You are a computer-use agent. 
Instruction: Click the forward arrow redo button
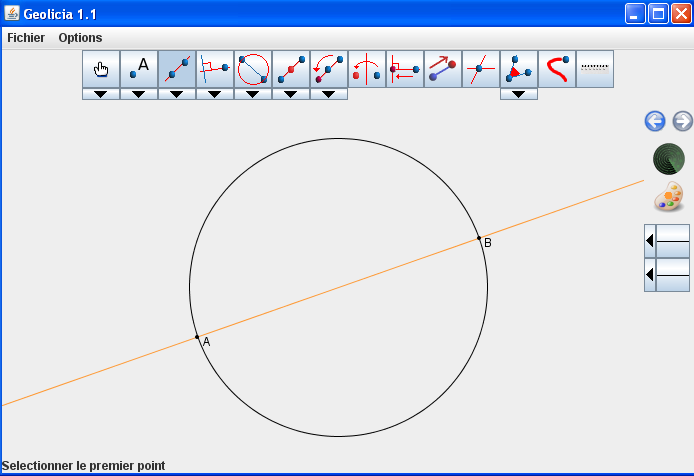coord(682,121)
